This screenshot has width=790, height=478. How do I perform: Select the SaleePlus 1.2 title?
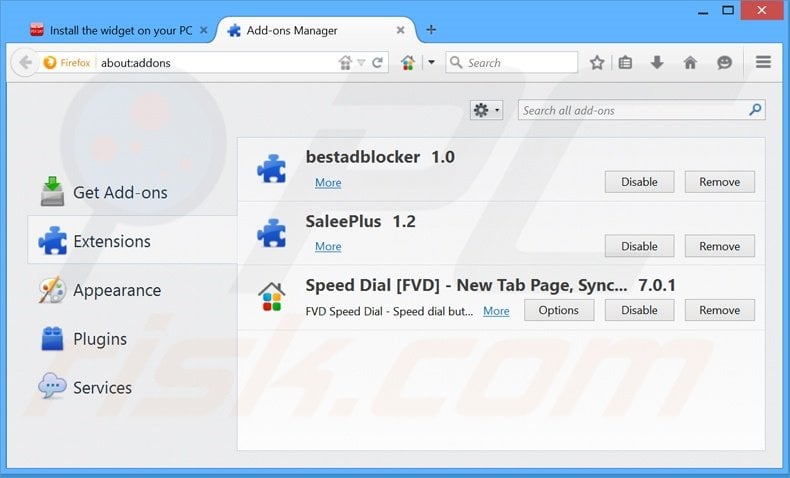361,221
